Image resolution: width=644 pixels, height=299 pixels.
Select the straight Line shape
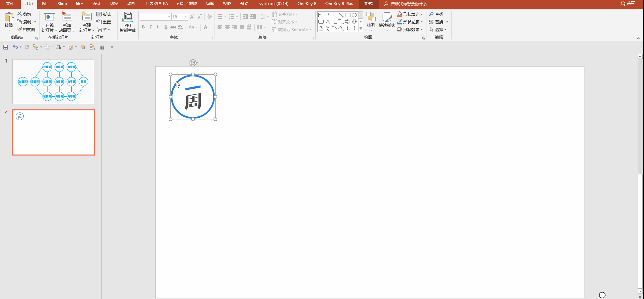tap(334, 15)
